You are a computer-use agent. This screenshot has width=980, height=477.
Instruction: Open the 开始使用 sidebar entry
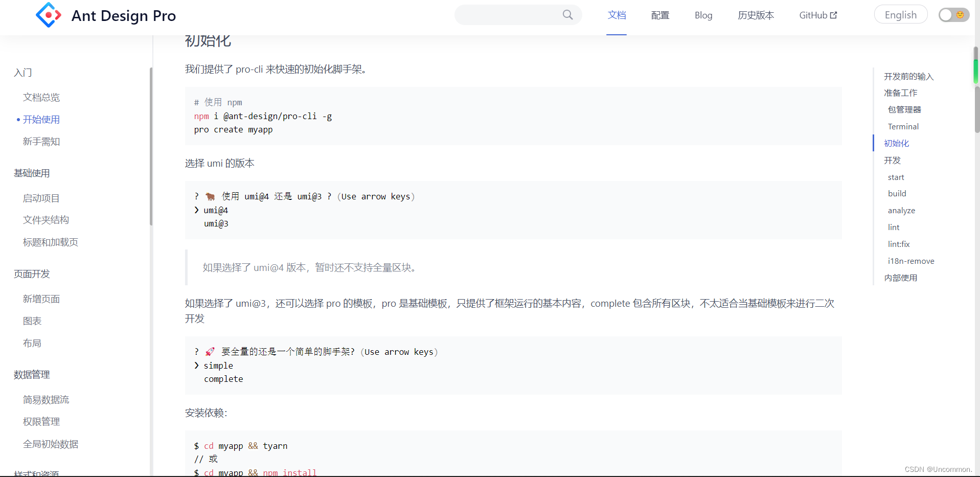tap(41, 119)
